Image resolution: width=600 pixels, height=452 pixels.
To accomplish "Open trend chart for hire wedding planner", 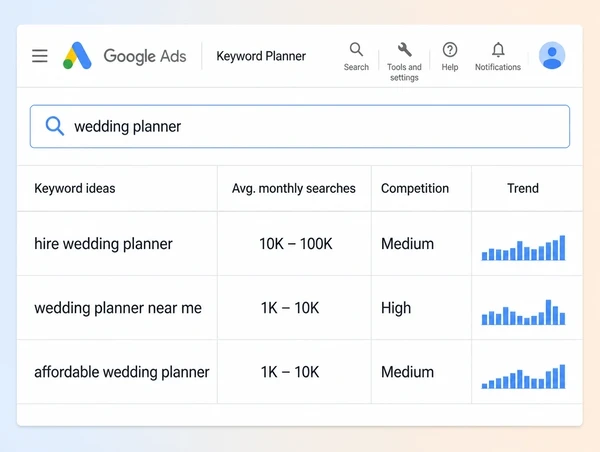I will point(523,248).
